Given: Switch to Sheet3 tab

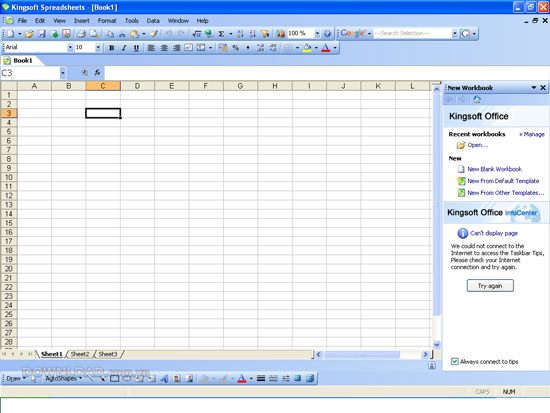Looking at the screenshot, I should click(x=108, y=354).
